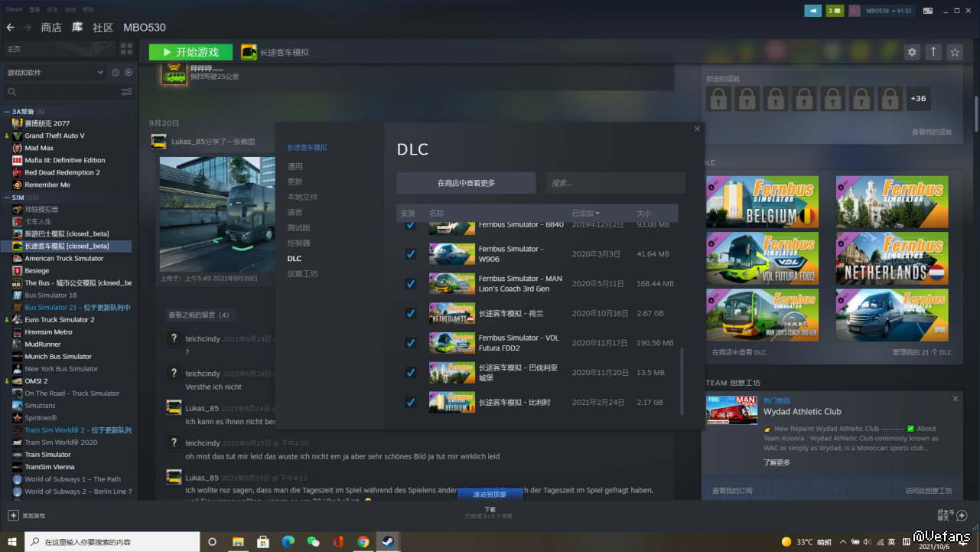Open Cortana circle on taskbar

213,541
